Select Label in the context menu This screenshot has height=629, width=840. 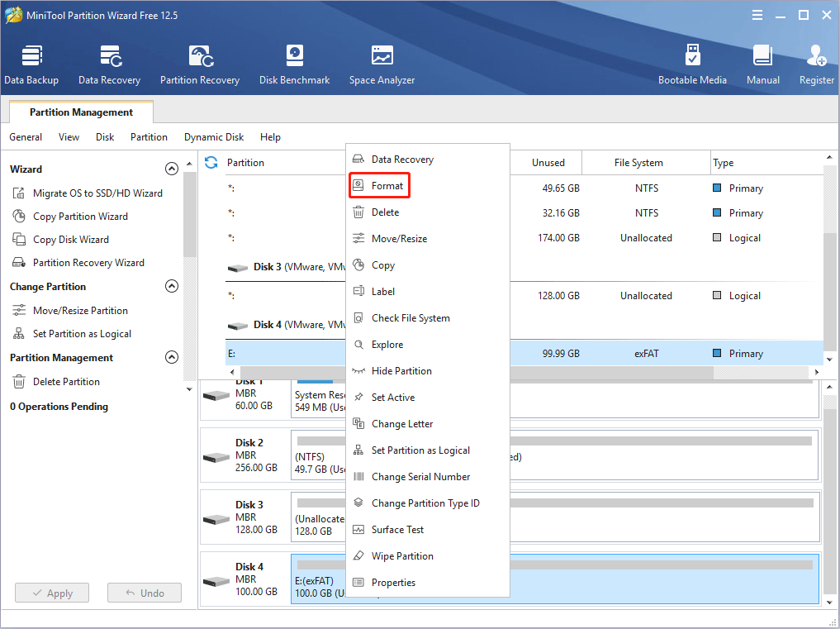[x=428, y=292]
